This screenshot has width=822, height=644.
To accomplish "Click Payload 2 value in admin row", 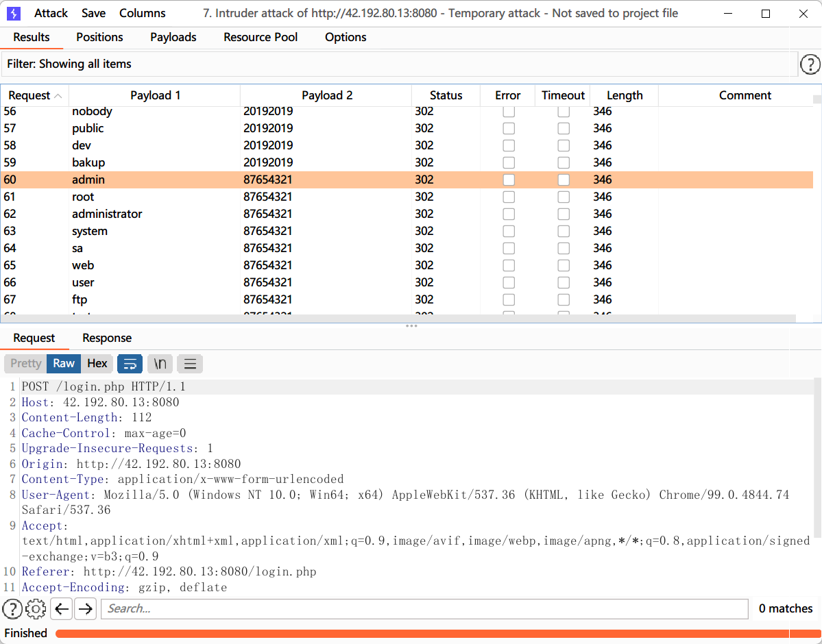I will pos(267,179).
